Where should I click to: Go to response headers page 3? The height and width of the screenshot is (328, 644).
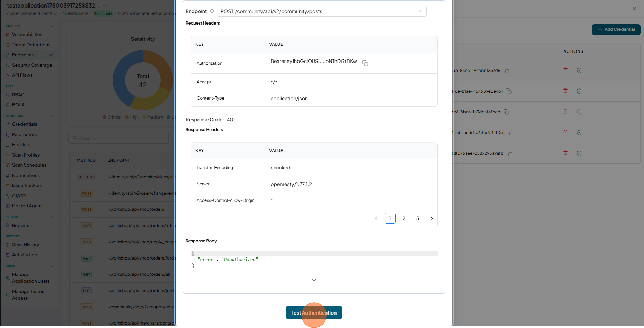tap(418, 218)
